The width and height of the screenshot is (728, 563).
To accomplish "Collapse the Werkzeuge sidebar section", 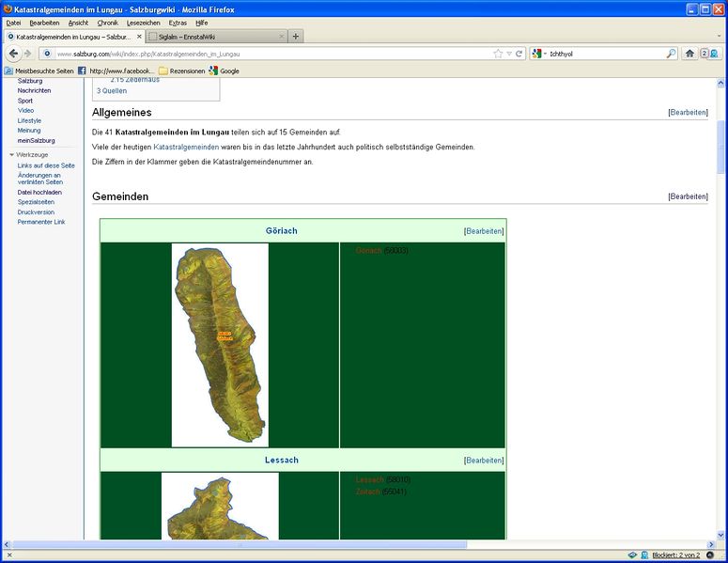I will click(x=12, y=154).
